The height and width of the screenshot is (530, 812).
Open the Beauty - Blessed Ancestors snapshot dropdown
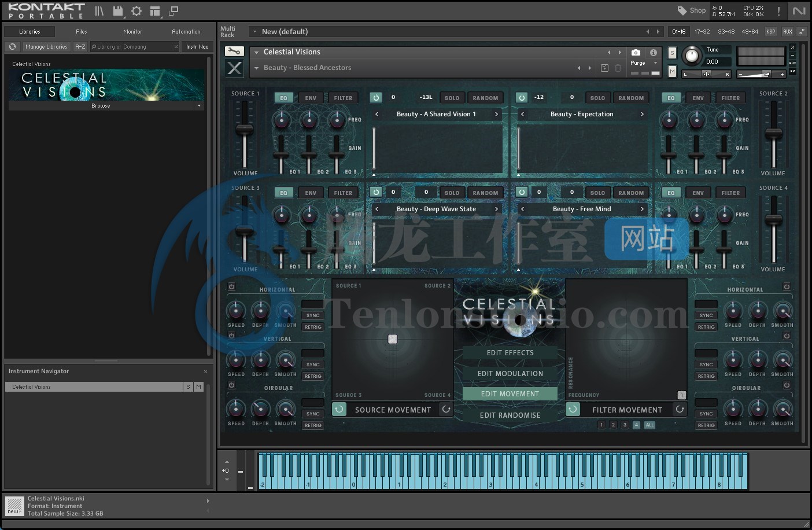[256, 68]
